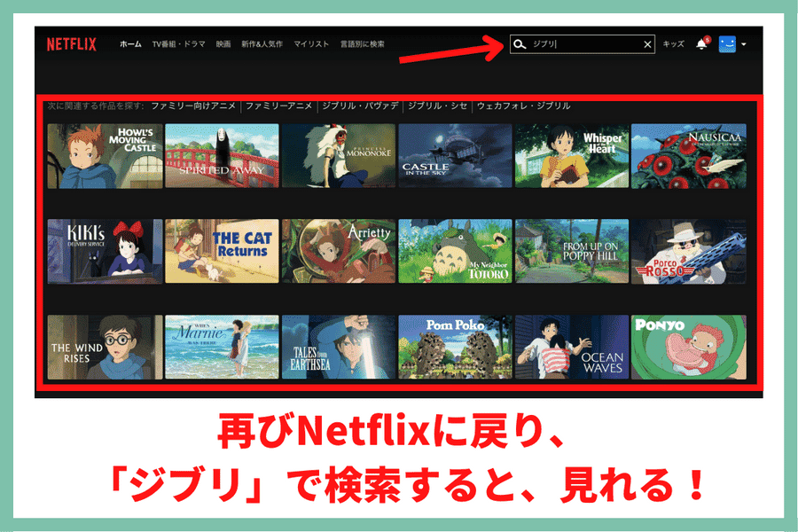Open Ocean Waves thumbnail

572,348
